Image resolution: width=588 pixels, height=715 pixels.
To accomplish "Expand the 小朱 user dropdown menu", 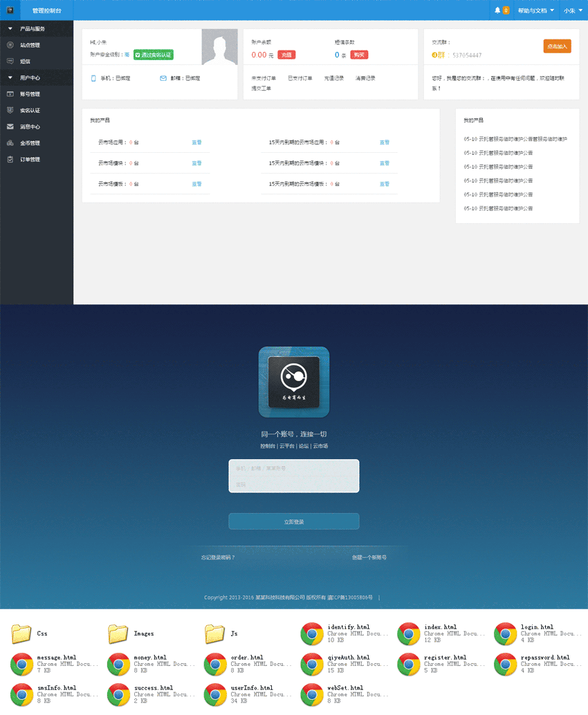I will coord(572,10).
